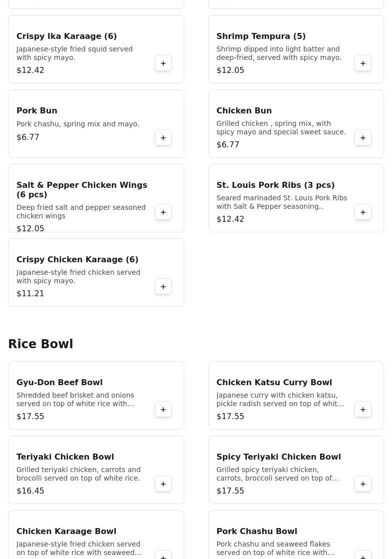Add Crispy Chicken Karaage to cart

pyautogui.click(x=163, y=287)
